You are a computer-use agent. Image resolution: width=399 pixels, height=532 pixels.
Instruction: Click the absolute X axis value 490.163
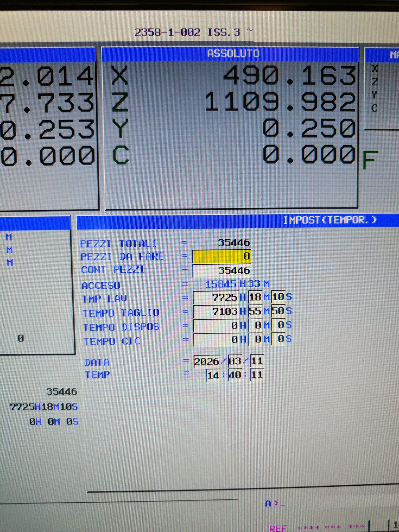click(x=289, y=76)
